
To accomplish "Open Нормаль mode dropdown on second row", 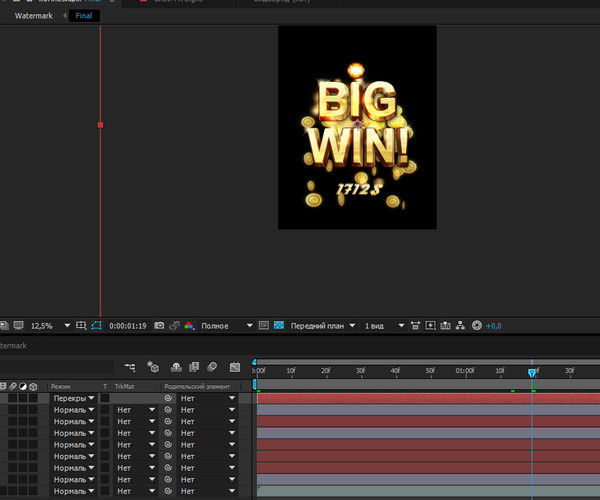I will 73,410.
